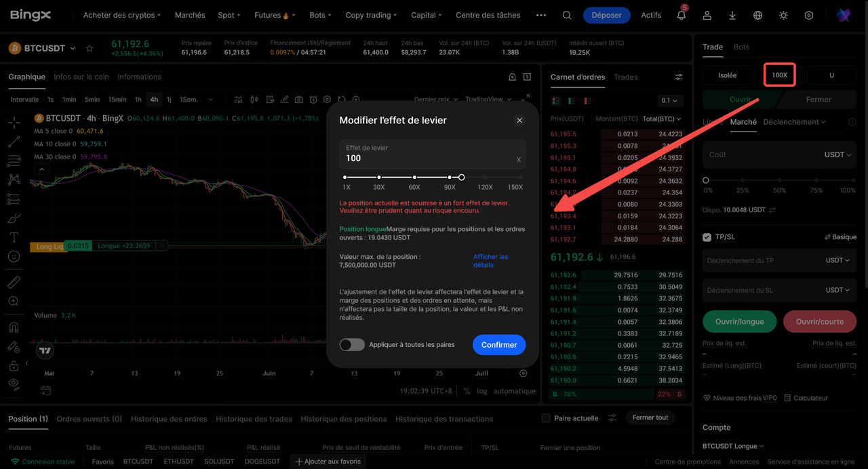Viewport: 868px width, 469px height.
Task: Switch to Bots tab in trade panel
Action: [741, 47]
